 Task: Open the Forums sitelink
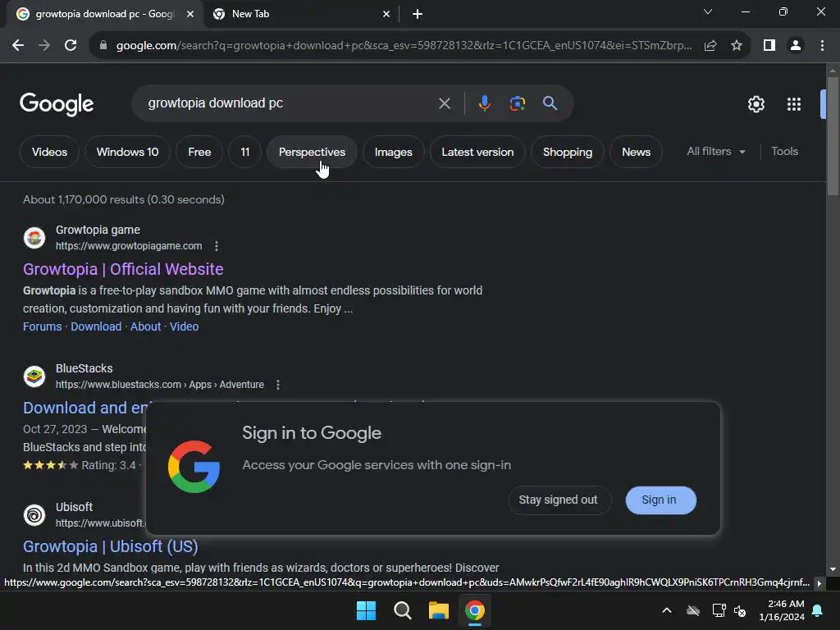(x=43, y=326)
